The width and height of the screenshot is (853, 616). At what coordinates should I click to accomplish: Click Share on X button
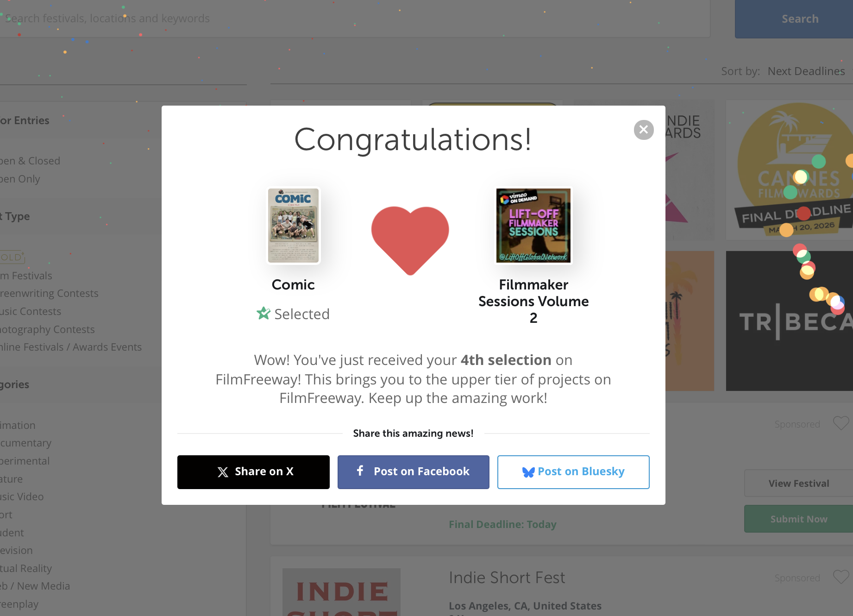[253, 472]
